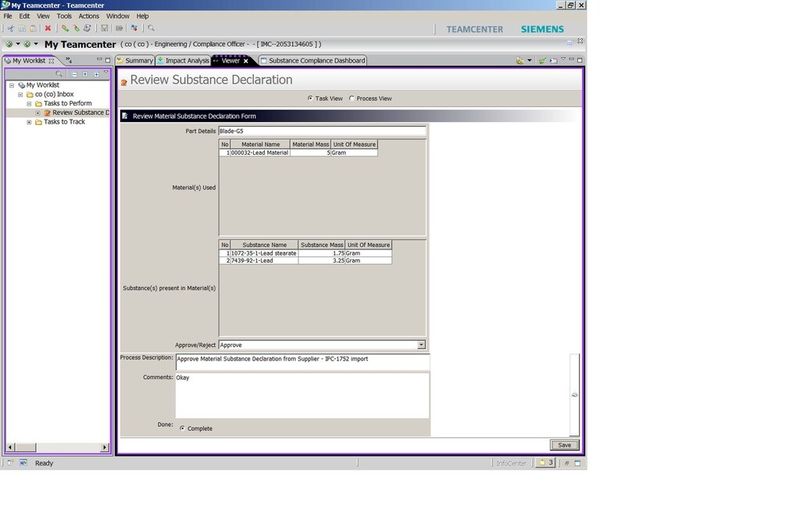Click the Back navigation green circle icon
800x516 pixels.
pyautogui.click(x=9, y=44)
